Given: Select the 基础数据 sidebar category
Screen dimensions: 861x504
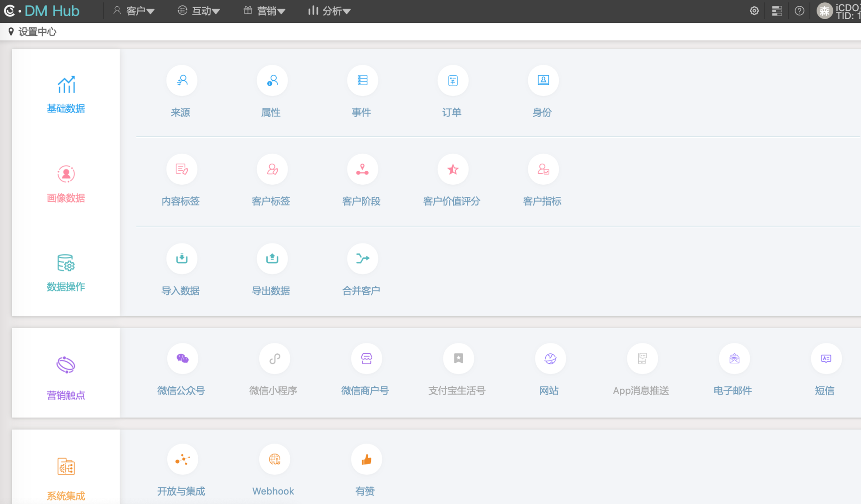Looking at the screenshot, I should (x=66, y=94).
